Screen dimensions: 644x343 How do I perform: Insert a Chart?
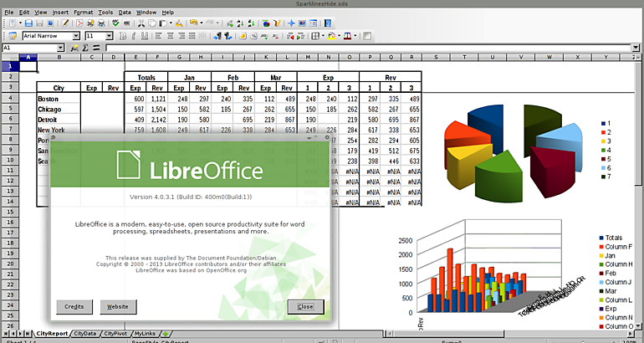266,23
